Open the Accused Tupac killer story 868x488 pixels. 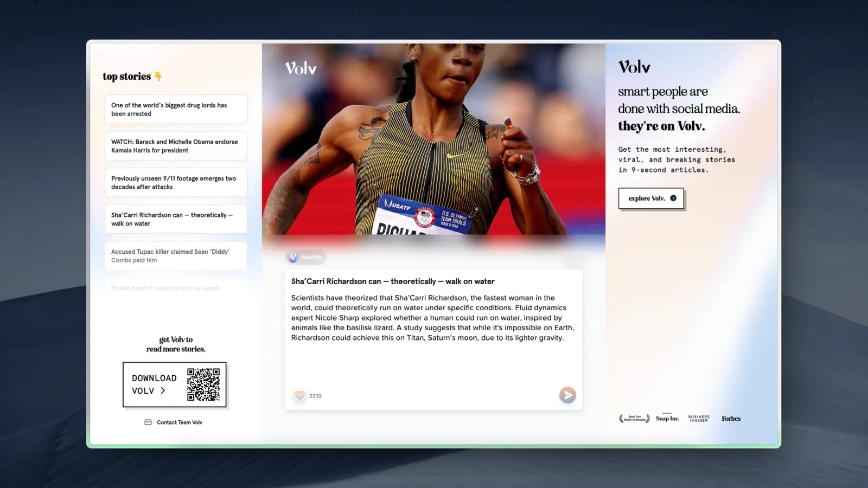176,255
